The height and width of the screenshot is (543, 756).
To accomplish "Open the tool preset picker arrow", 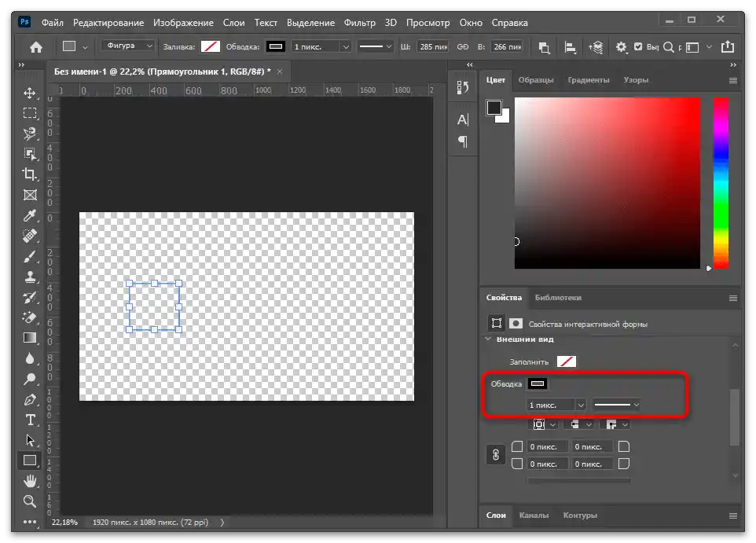I will 86,47.
